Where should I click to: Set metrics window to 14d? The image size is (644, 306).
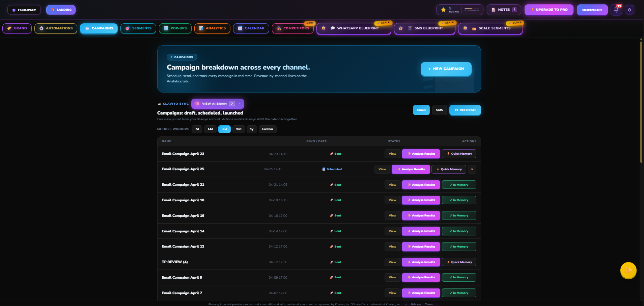coord(210,129)
